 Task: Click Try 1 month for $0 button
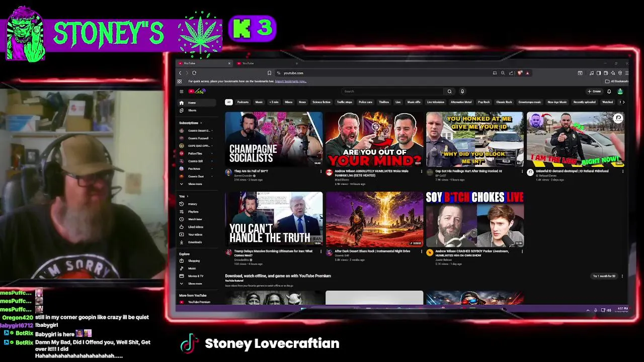(604, 276)
